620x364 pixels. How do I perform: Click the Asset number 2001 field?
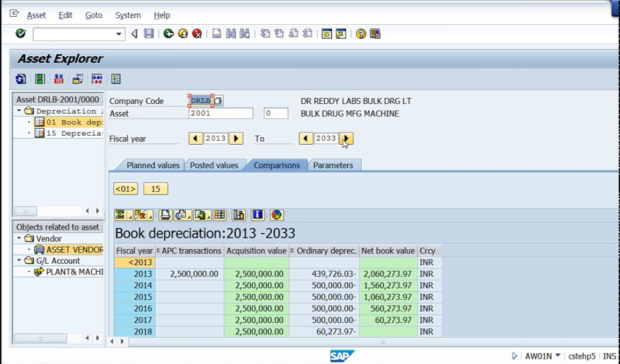221,113
